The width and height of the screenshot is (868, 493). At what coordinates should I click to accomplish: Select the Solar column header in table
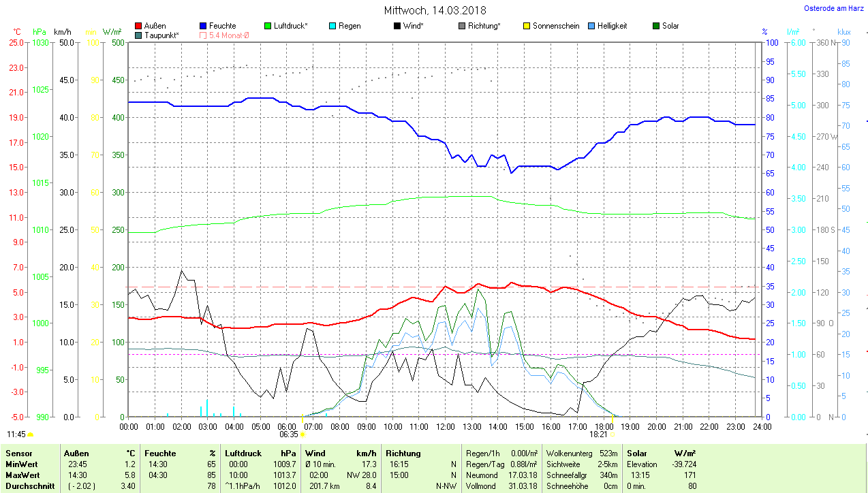pos(636,453)
